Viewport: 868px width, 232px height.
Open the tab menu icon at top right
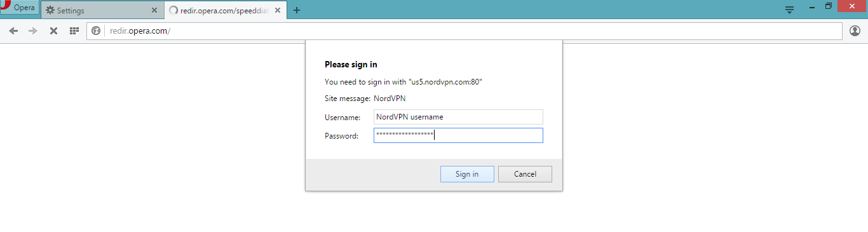coord(790,10)
